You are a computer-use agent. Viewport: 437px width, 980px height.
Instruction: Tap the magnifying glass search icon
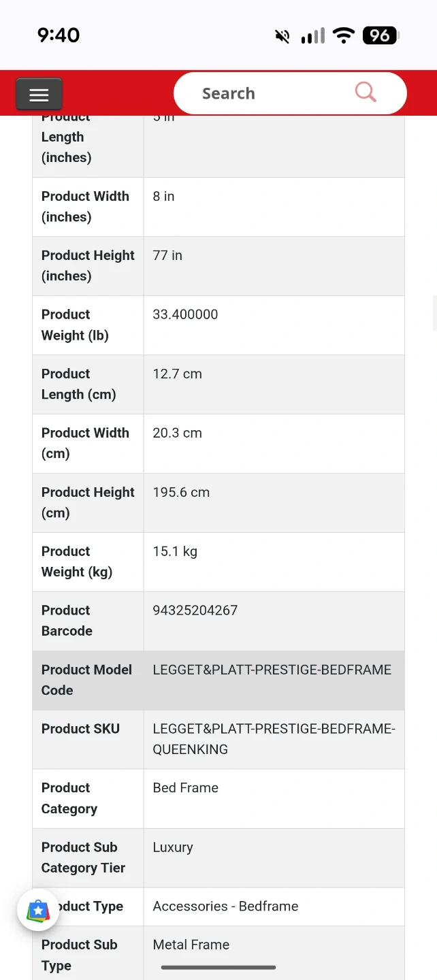coord(366,92)
